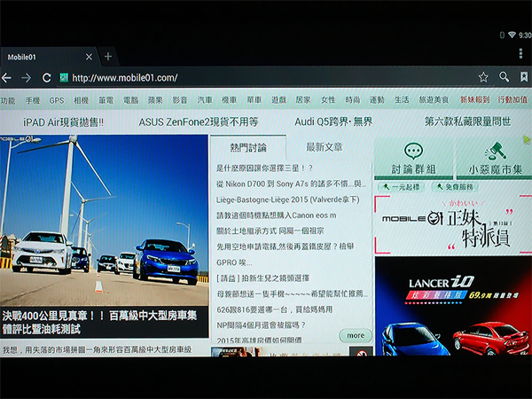Open the 討論群組 chat bubble icon
Viewport: 532px width, 399px height.
coord(413,151)
